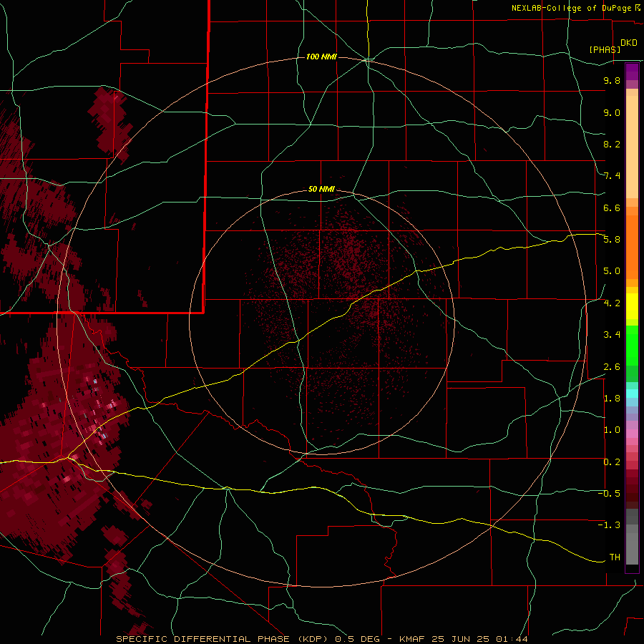The height and width of the screenshot is (644, 644).
Task: Pick the 5.8 legend value
Action: tap(612, 240)
